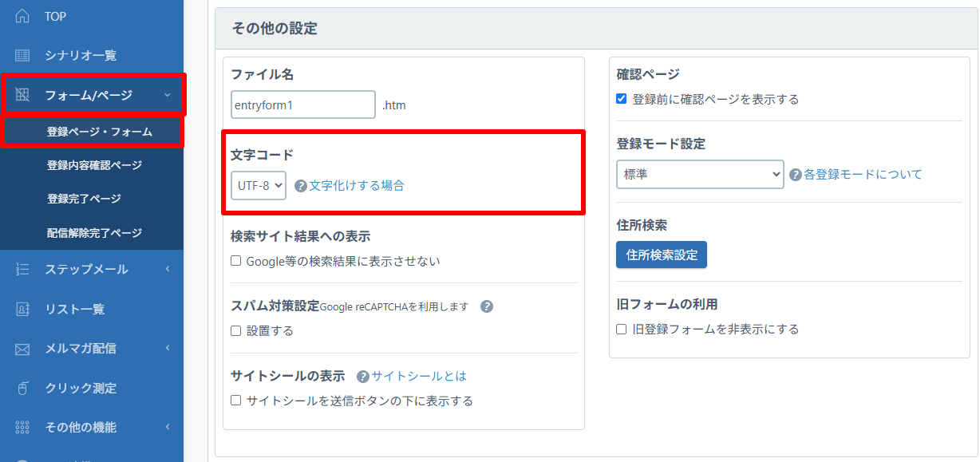980x462 pixels.
Task: Click the entryform1 file name field
Action: (302, 105)
